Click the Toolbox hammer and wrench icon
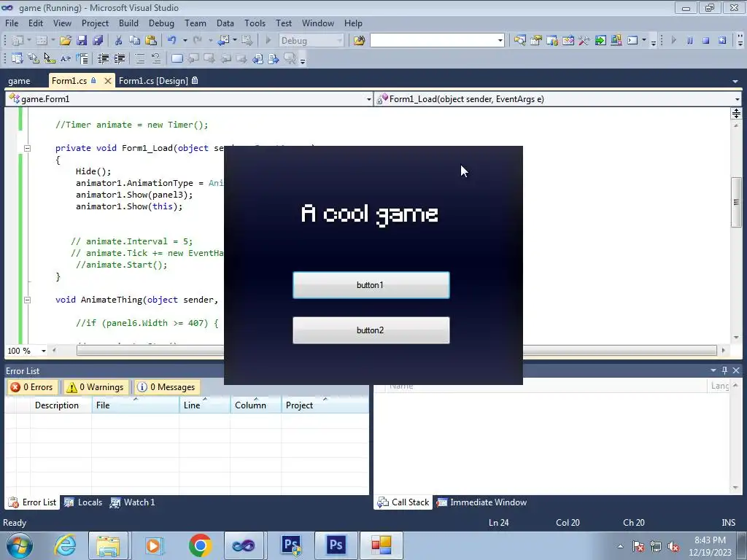The width and height of the screenshot is (747, 560). [584, 41]
